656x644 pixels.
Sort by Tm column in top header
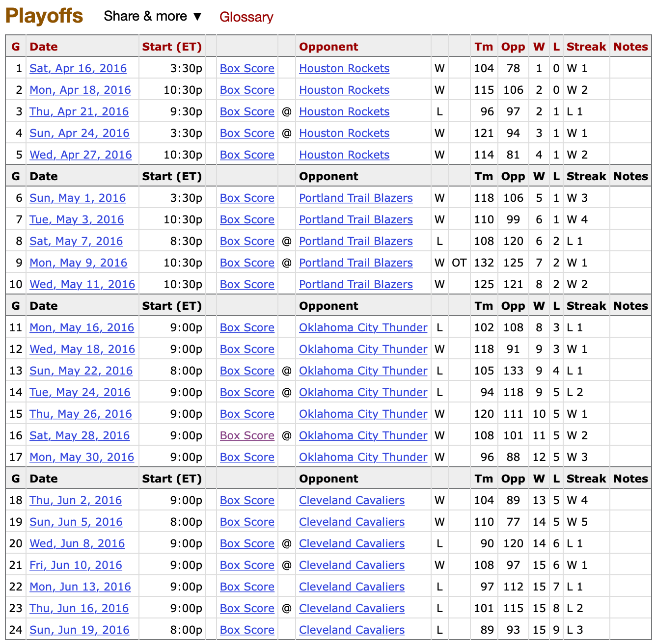coord(484,47)
